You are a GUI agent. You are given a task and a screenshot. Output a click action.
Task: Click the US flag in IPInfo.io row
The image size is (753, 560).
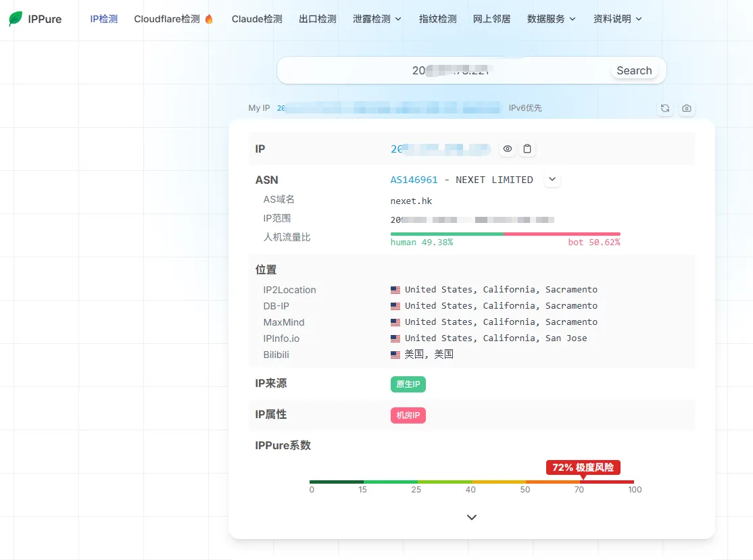tap(395, 339)
